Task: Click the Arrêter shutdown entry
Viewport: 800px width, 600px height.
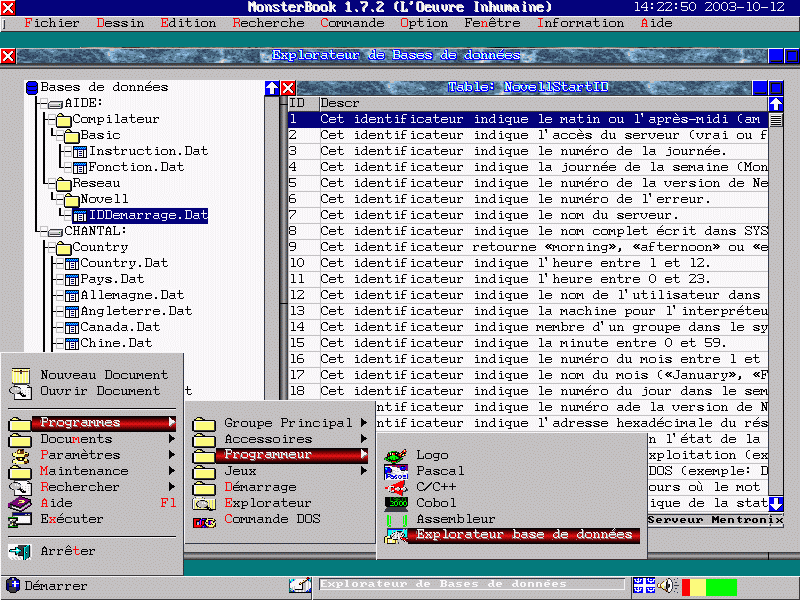Action: point(67,551)
